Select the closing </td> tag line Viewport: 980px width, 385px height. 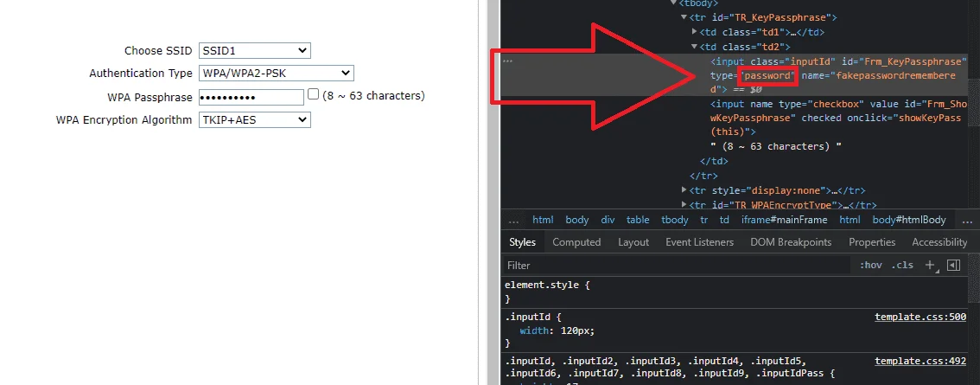coord(715,161)
